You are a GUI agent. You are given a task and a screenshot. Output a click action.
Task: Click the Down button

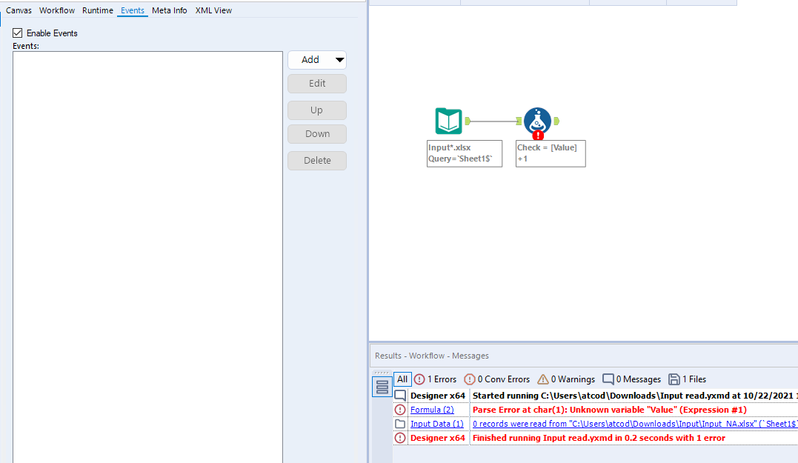coord(317,134)
